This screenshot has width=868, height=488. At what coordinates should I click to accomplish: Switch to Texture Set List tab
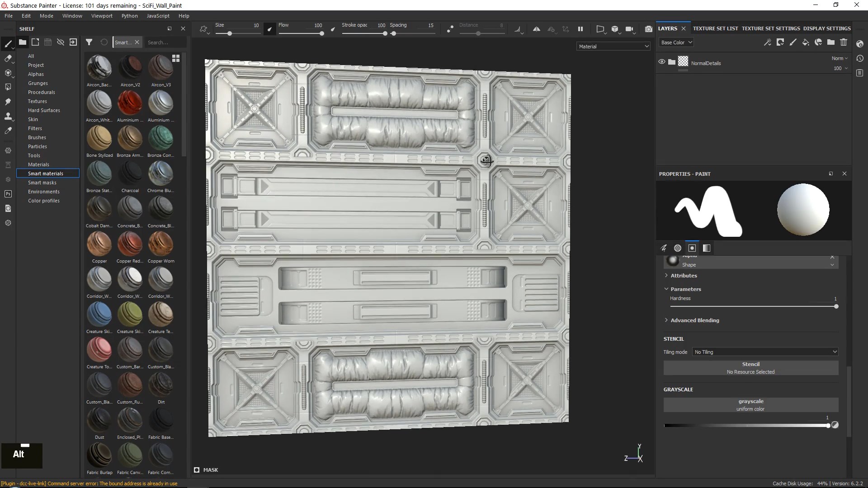point(715,28)
